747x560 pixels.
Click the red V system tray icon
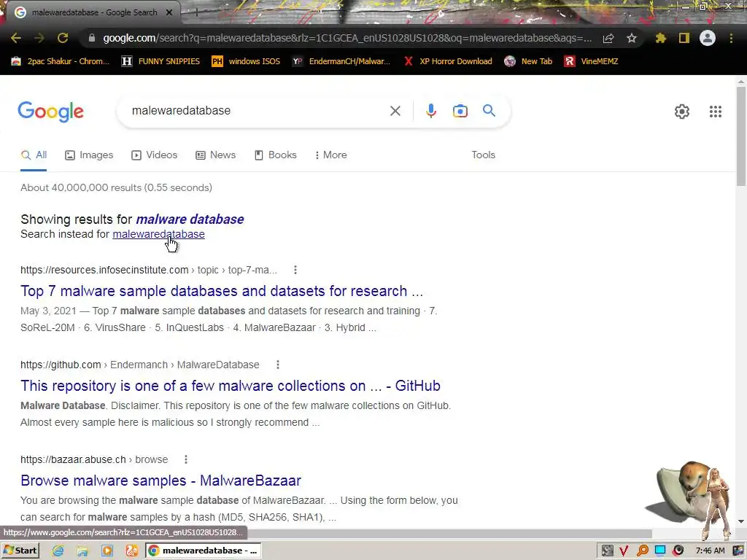[624, 551]
